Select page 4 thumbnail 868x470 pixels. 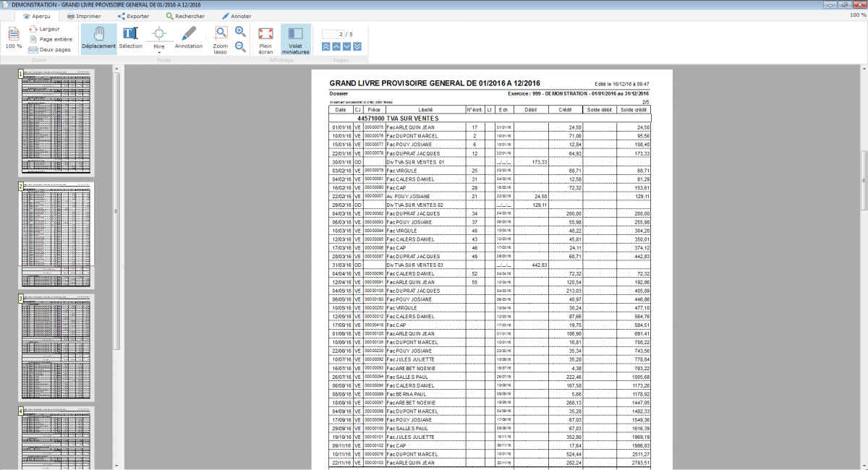click(56, 437)
